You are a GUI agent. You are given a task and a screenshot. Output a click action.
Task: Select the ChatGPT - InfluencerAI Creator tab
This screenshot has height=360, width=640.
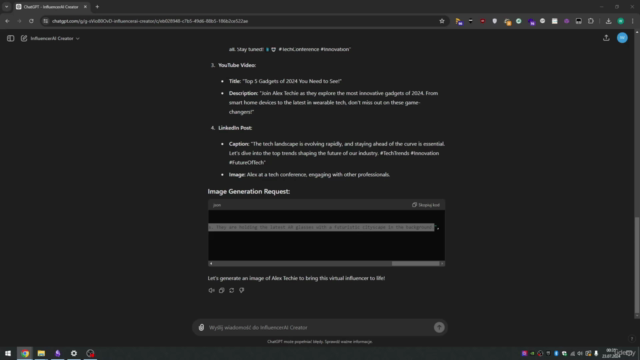(x=51, y=7)
